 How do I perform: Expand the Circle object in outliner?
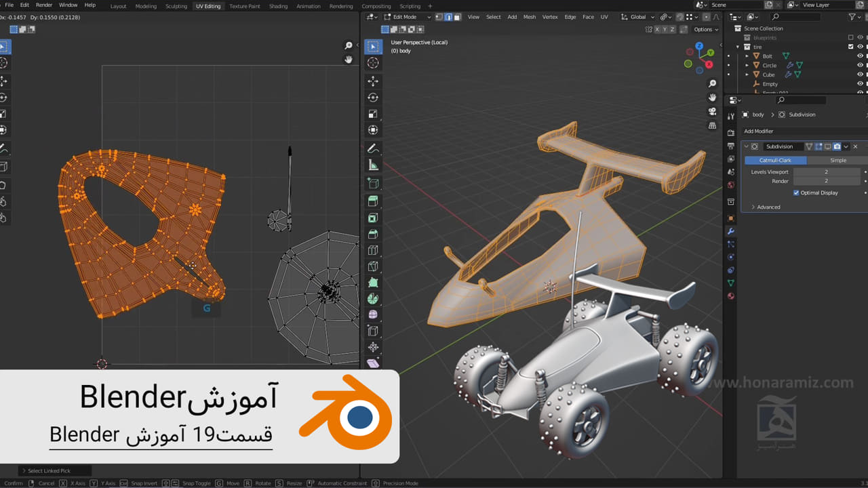click(x=747, y=66)
